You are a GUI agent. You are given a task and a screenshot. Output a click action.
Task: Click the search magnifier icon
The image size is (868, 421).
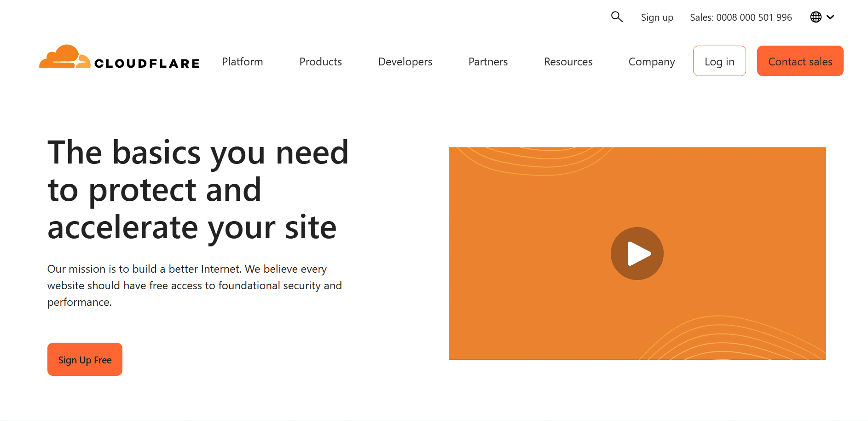[x=617, y=17]
